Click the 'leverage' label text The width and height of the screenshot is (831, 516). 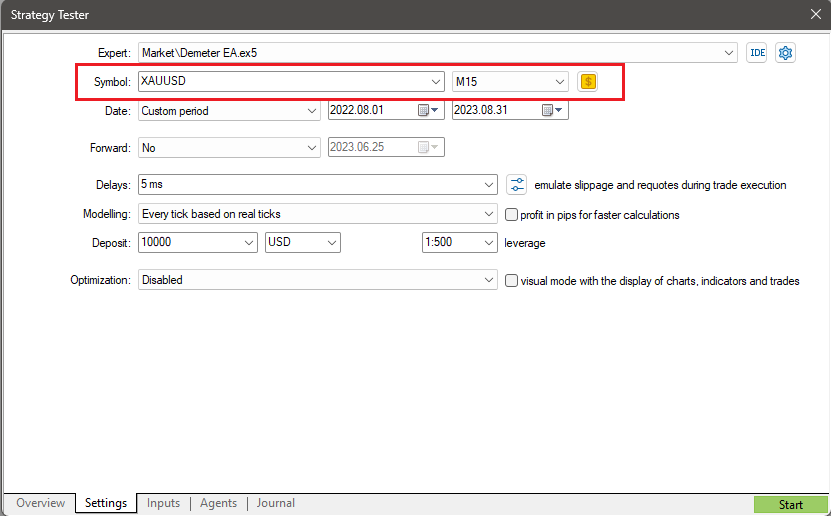(525, 243)
